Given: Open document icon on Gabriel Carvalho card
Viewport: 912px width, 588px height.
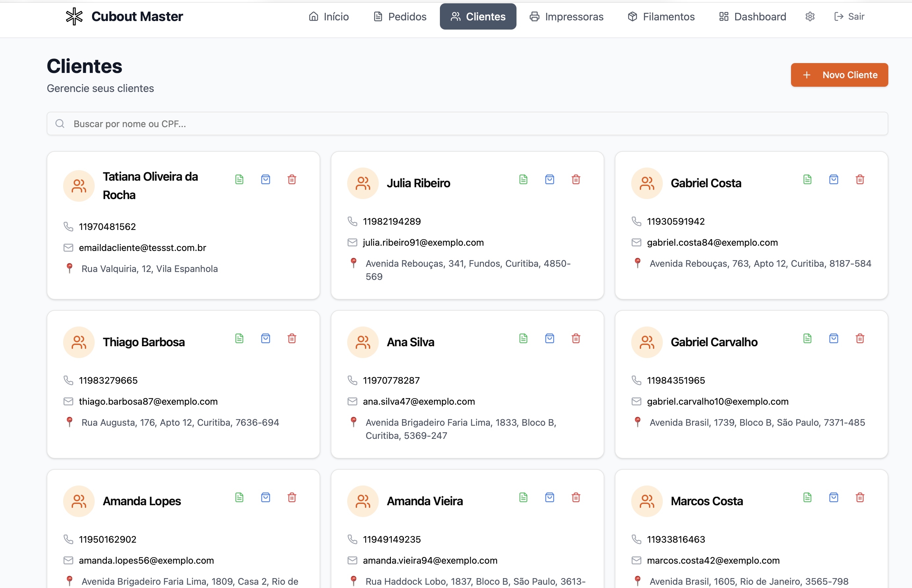Looking at the screenshot, I should 807,338.
